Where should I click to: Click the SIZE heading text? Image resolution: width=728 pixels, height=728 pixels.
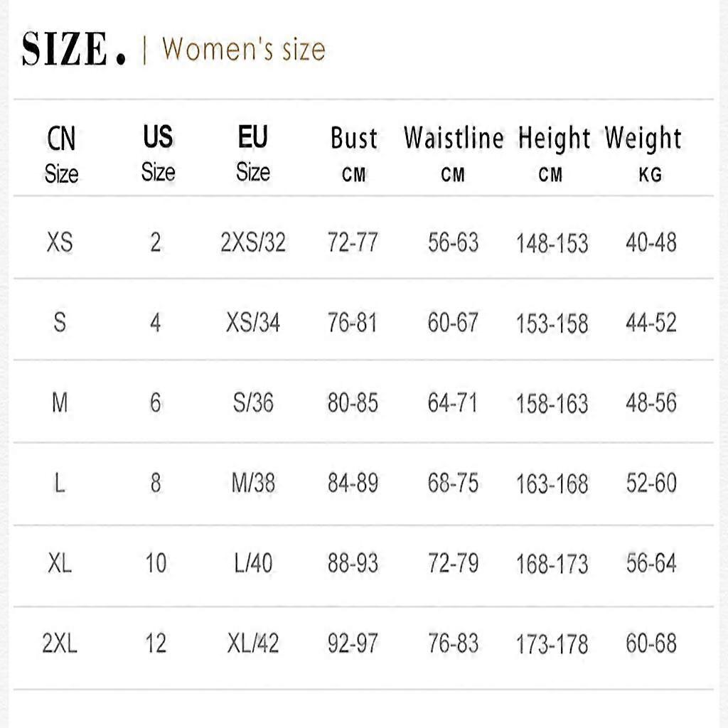click(x=73, y=49)
